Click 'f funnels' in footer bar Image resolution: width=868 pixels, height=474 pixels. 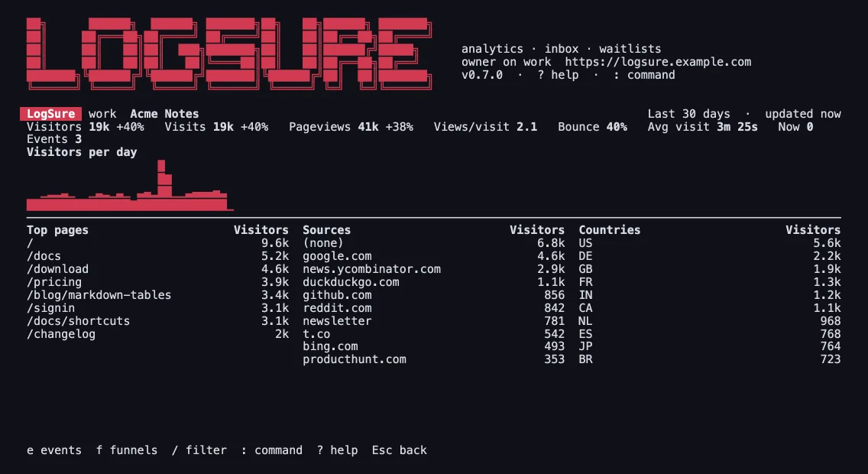[x=127, y=450]
